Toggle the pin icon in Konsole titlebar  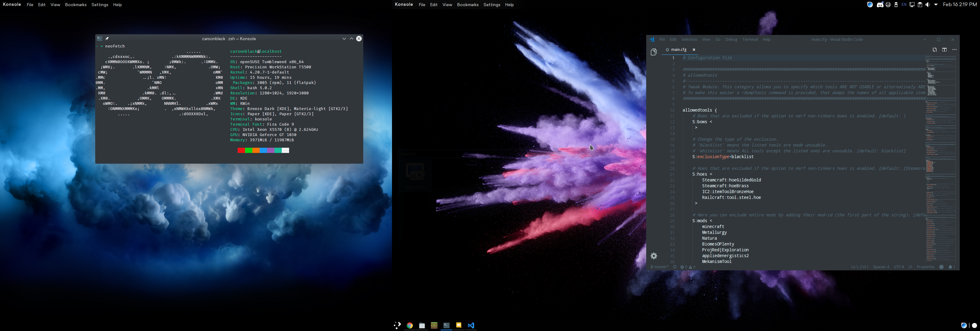[x=107, y=39]
